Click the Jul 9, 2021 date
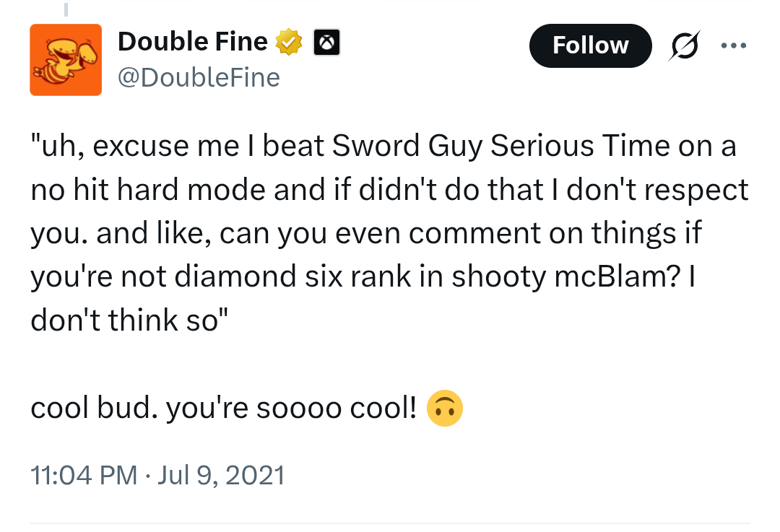780x532 pixels. (220, 475)
